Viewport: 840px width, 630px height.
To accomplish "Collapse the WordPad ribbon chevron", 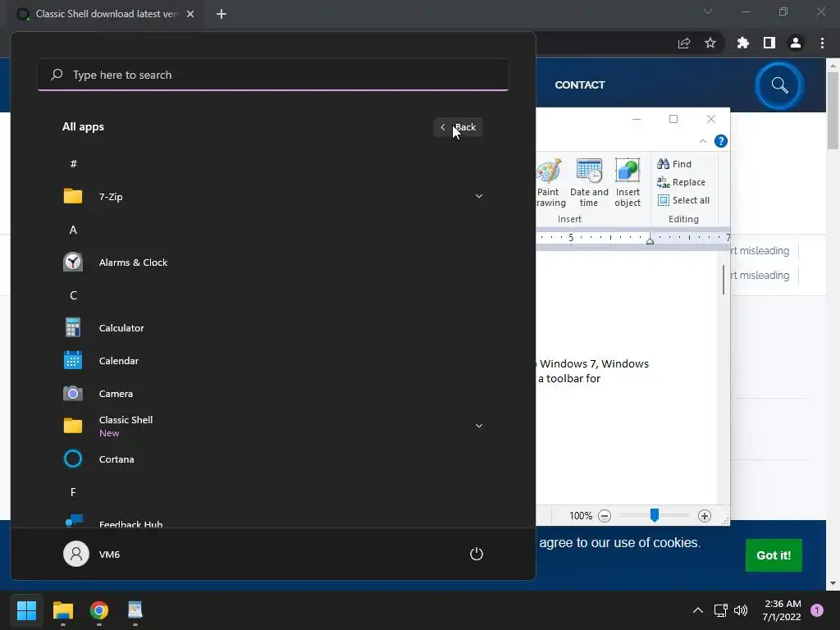I will click(x=703, y=141).
